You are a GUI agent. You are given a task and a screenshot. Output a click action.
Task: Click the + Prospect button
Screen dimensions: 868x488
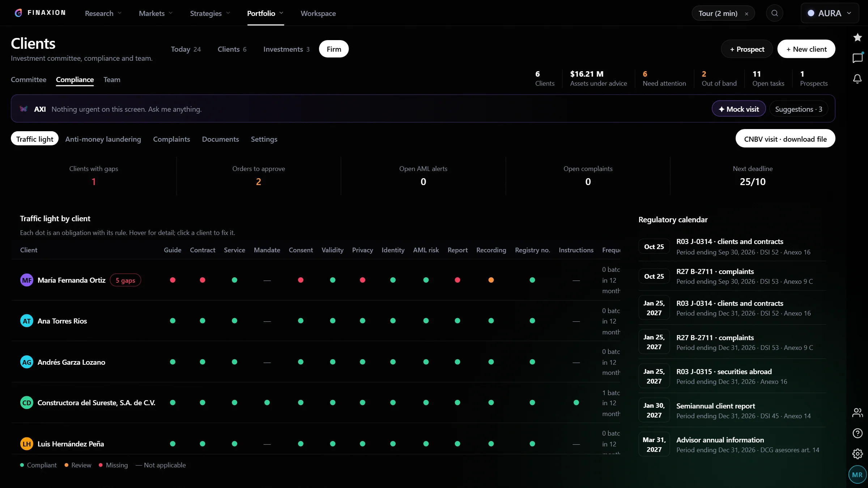pos(747,49)
